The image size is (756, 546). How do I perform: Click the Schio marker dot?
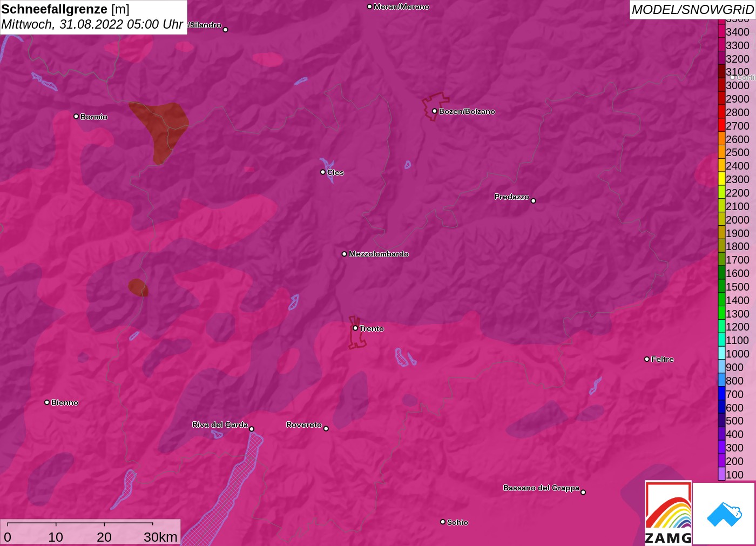[x=443, y=522]
